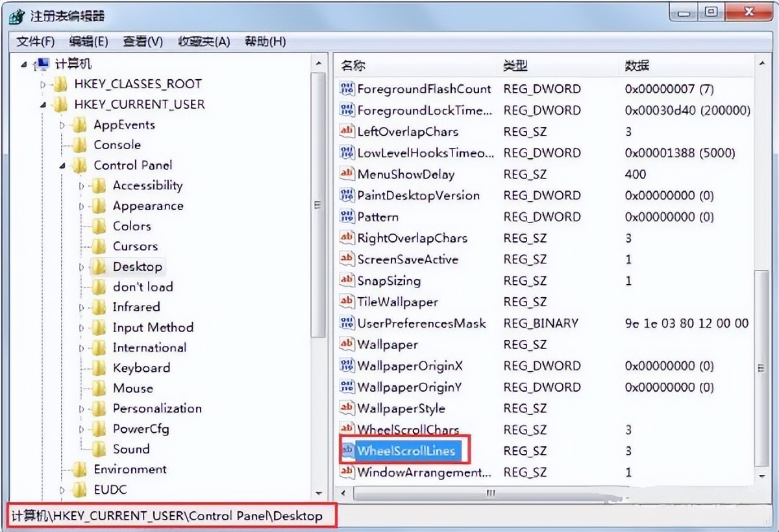Click the DWORD icon of LowLevelHooksTimeout
779x532 pixels.
pos(347,153)
